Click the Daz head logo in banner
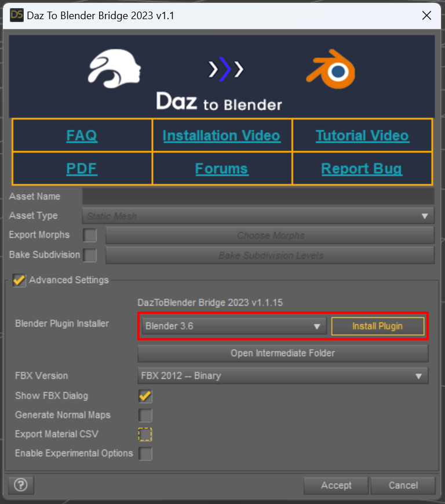The height and width of the screenshot is (504, 445). tap(115, 68)
